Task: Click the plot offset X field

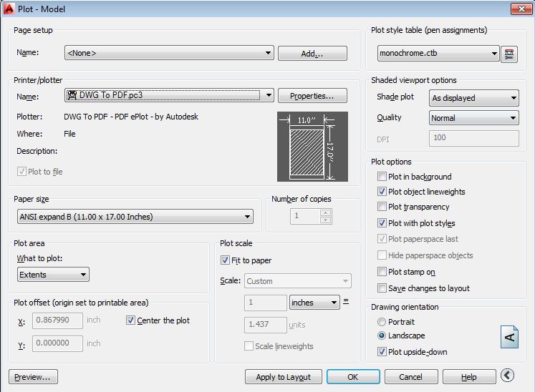Action: 57,320
